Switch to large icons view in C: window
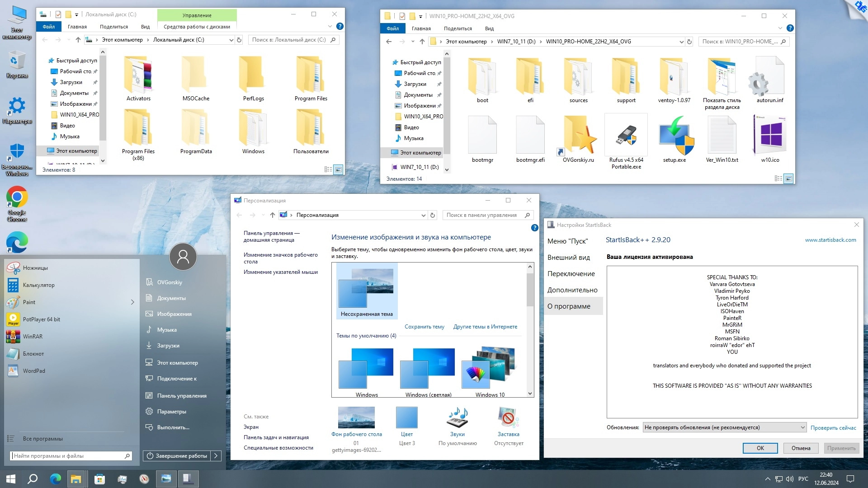The image size is (868, 488). (x=338, y=169)
